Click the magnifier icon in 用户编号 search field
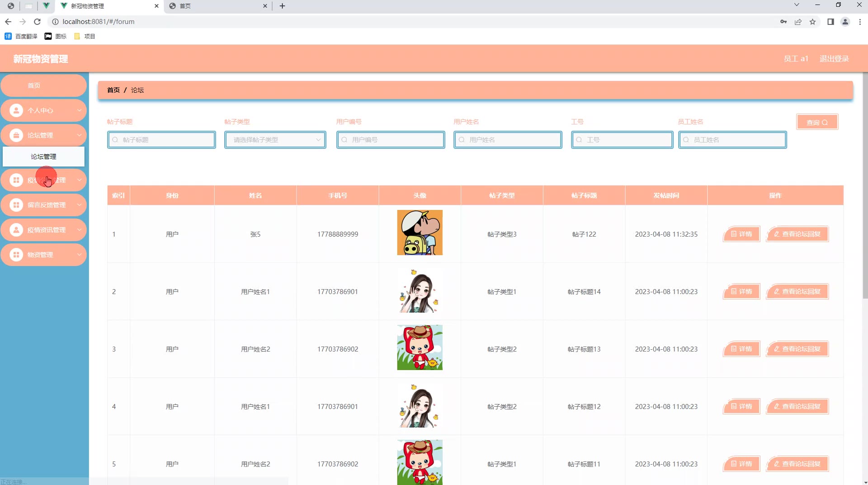Image resolution: width=868 pixels, height=485 pixels. click(344, 140)
